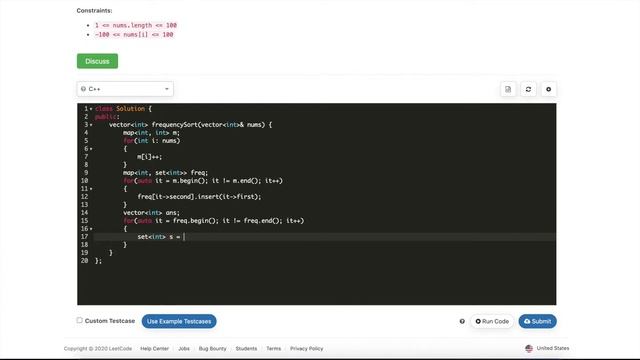
Task: Submit the solution
Action: [x=537, y=321]
